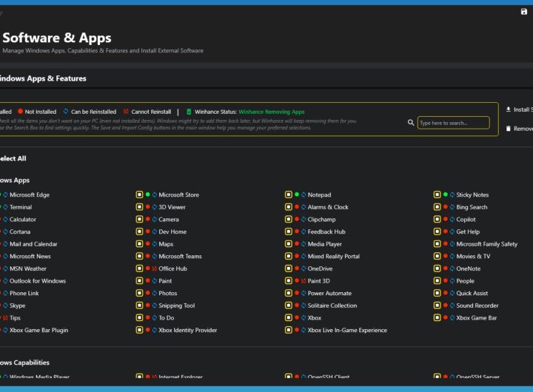Toggle the Photos checkbox
This screenshot has width=533, height=392.
pos(139,293)
